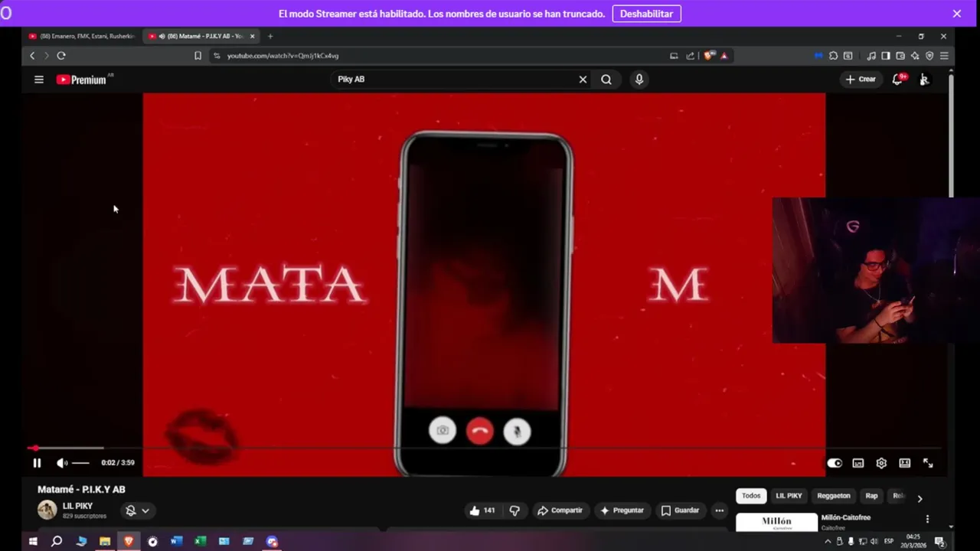Open the Brave main menu
This screenshot has height=551, width=980.
point(944,56)
